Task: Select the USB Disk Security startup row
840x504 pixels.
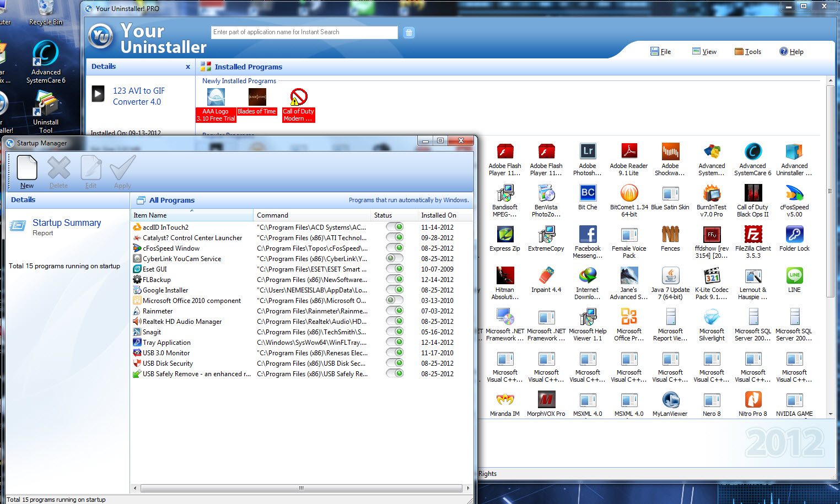Action: click(302, 363)
